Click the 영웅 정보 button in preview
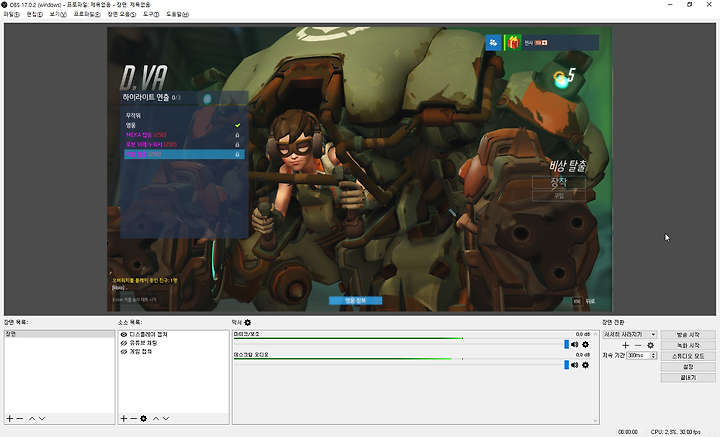The width and height of the screenshot is (720, 437). (355, 301)
